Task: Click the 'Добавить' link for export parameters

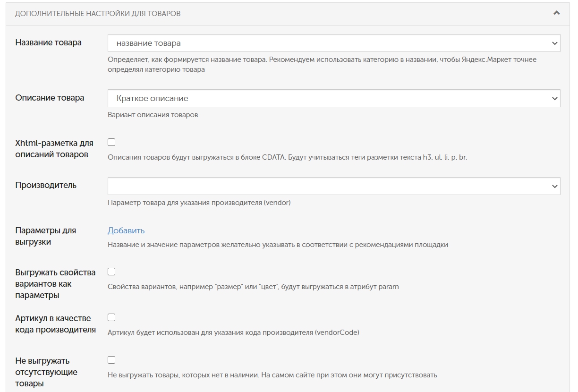Action: tap(126, 230)
